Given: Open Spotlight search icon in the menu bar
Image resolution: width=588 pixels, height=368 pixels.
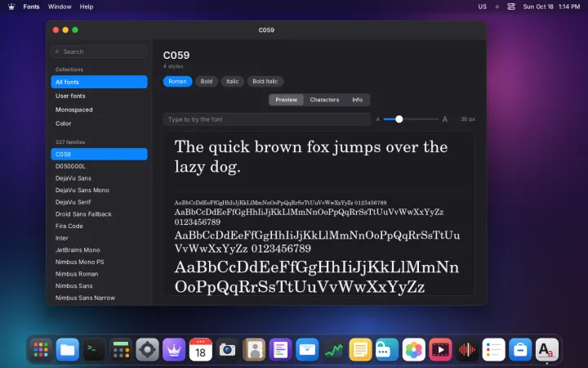Looking at the screenshot, I should [x=497, y=7].
